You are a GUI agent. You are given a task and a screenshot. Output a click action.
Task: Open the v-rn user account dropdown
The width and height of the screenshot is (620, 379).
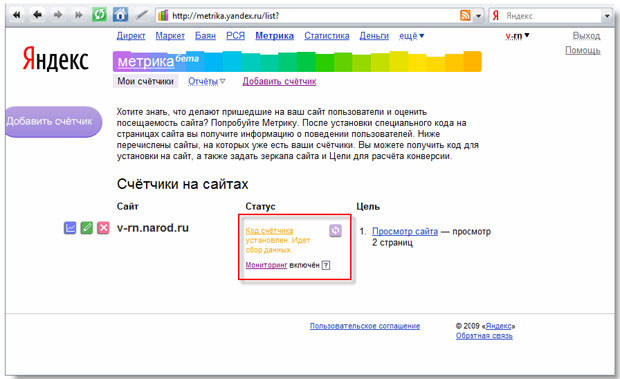[x=517, y=36]
